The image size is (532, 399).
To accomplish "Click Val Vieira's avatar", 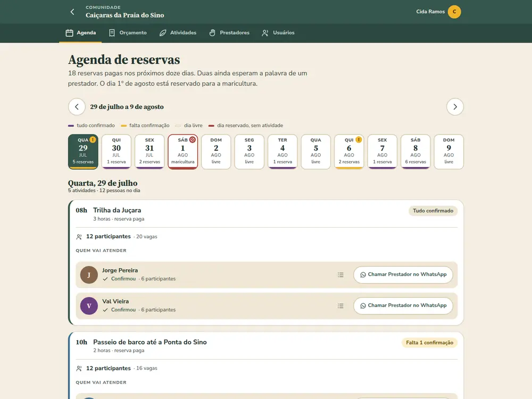I will [x=89, y=306].
